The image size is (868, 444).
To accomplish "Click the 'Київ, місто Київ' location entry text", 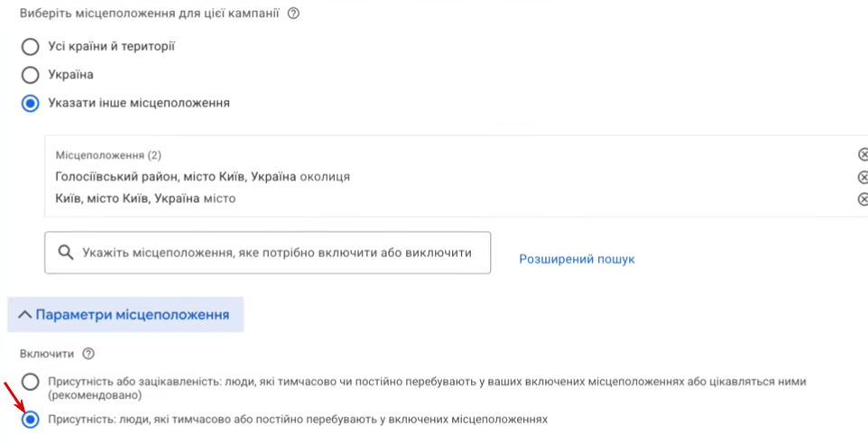I will coord(145,199).
